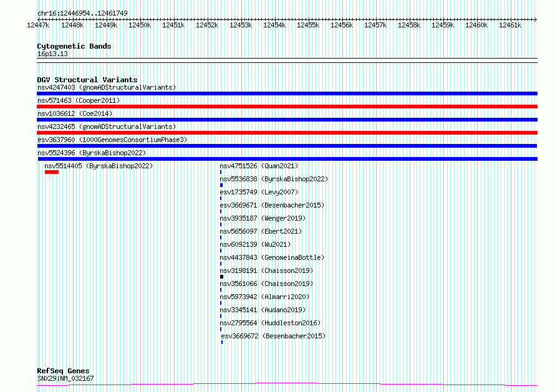The image size is (555, 392).
Task: Click the blue glyph under nsv5536838
Action: [221, 185]
